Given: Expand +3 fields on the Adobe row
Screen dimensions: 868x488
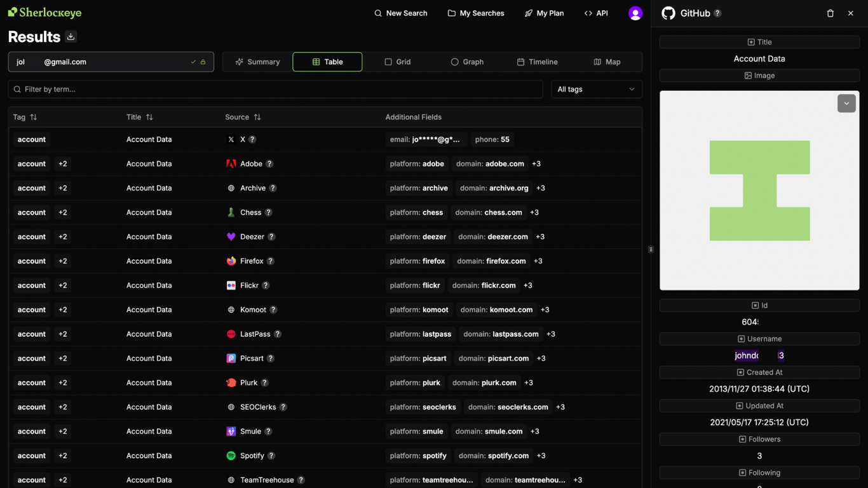Looking at the screenshot, I should pos(536,164).
